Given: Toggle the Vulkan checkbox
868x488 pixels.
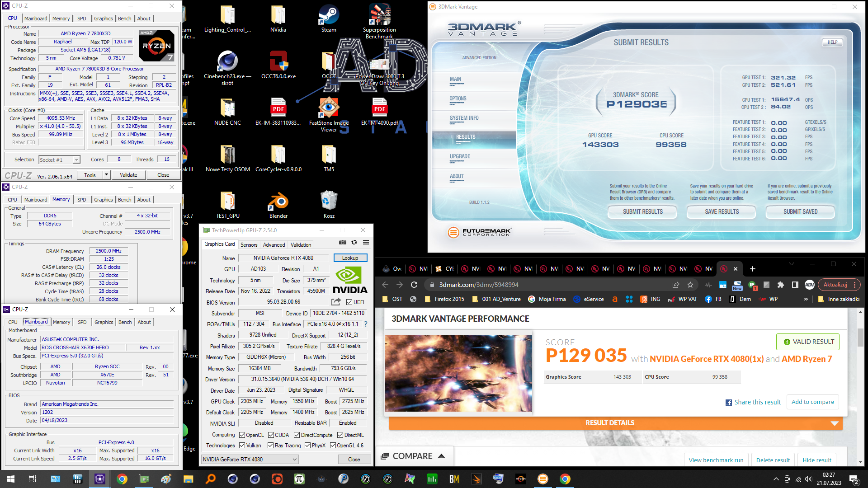Looking at the screenshot, I should click(242, 446).
